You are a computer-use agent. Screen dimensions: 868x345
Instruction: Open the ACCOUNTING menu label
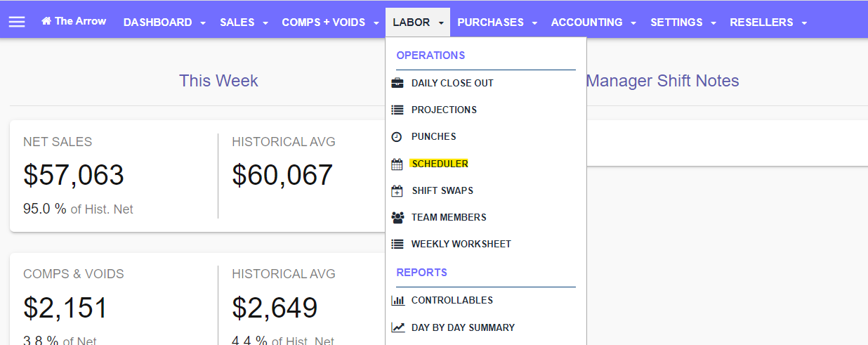[587, 22]
